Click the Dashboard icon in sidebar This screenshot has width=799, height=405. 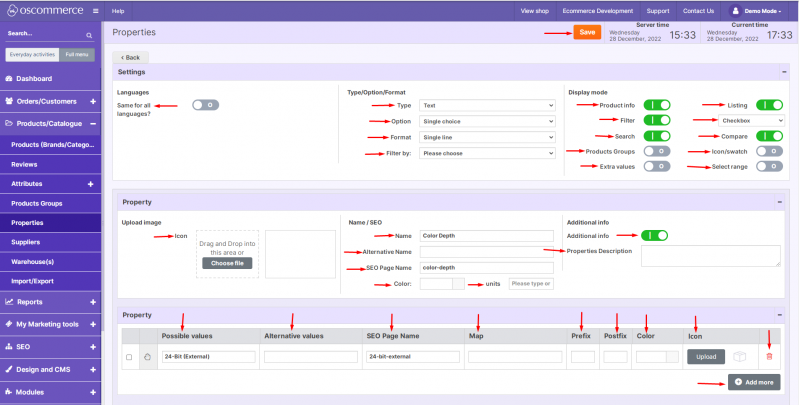9,78
